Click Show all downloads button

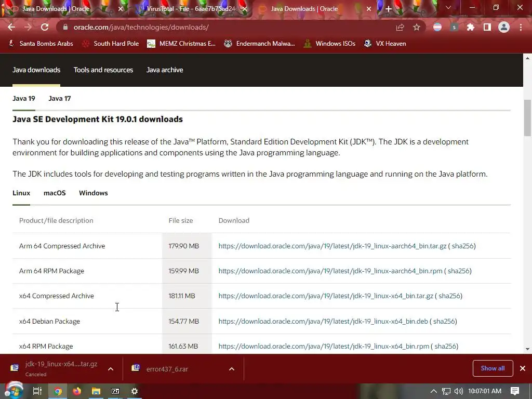pyautogui.click(x=493, y=368)
